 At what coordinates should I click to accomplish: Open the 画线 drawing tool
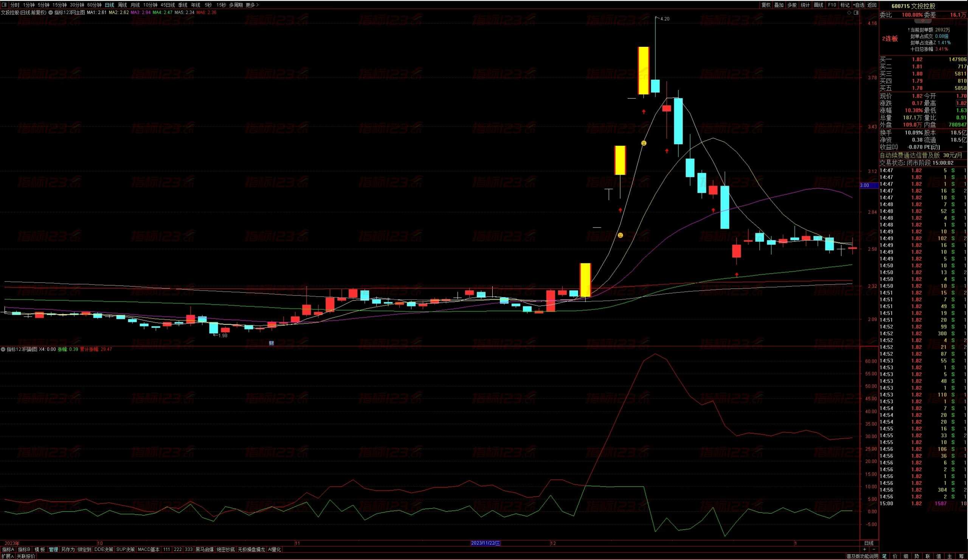(x=818, y=5)
